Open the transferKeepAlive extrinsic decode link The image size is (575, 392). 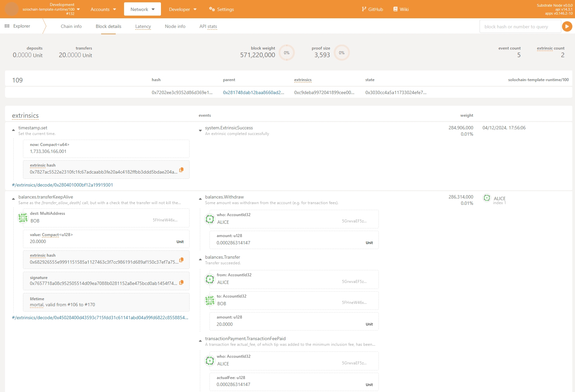tap(100, 318)
